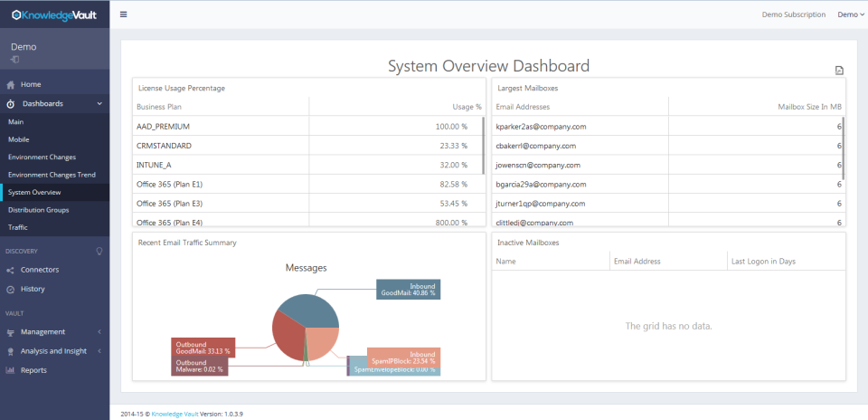Click the Connectors share icon
The width and height of the screenshot is (868, 420).
pyautogui.click(x=10, y=270)
